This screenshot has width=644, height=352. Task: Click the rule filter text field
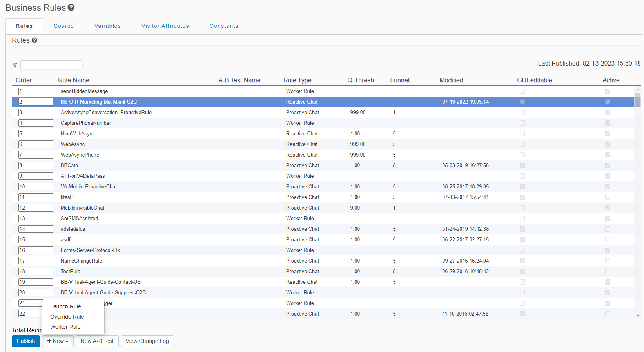point(51,65)
